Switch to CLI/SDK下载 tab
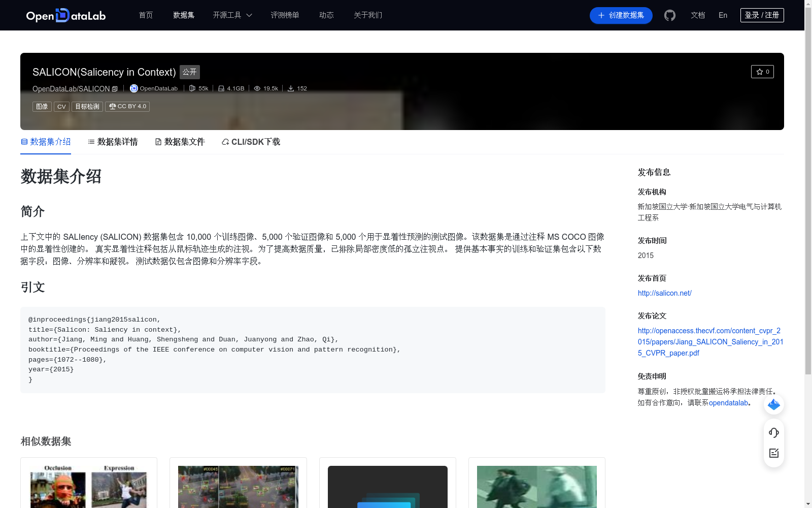The width and height of the screenshot is (812, 508). click(x=251, y=142)
